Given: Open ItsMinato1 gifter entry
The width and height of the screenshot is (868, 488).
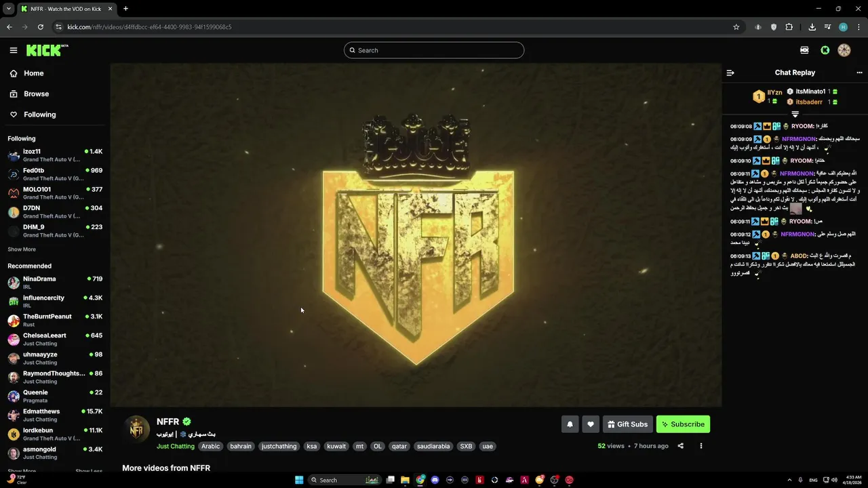Looking at the screenshot, I should 810,91.
